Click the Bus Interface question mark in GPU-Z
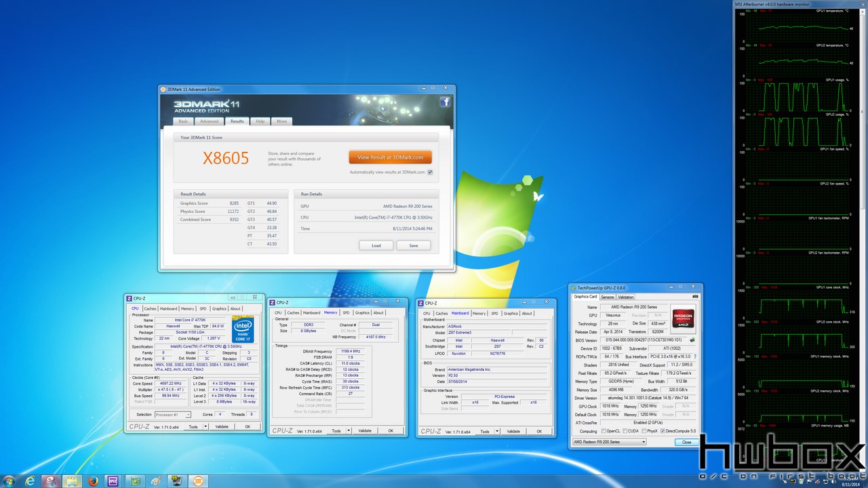The height and width of the screenshot is (488, 868). click(x=695, y=356)
